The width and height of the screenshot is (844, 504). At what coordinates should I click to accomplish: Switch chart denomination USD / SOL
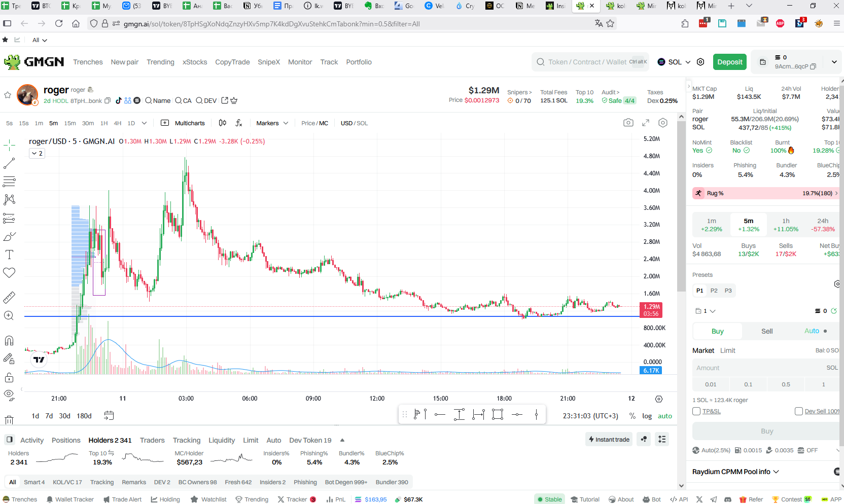[354, 123]
